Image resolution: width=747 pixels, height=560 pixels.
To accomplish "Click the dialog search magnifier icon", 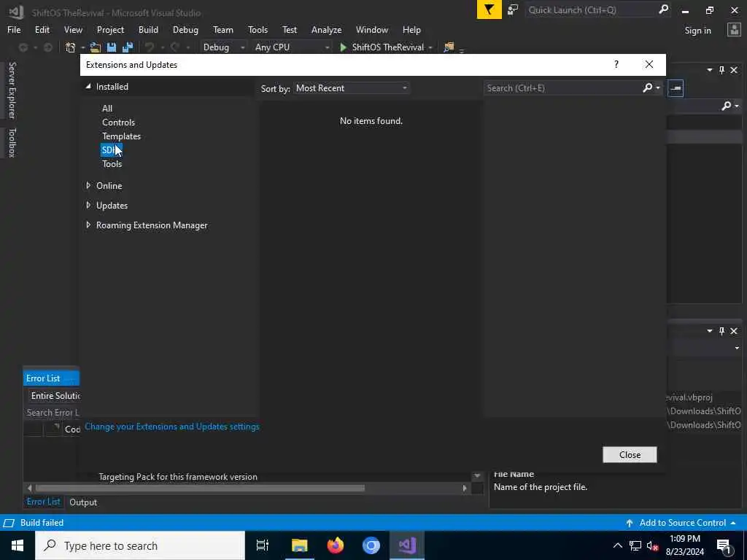I will click(x=648, y=87).
